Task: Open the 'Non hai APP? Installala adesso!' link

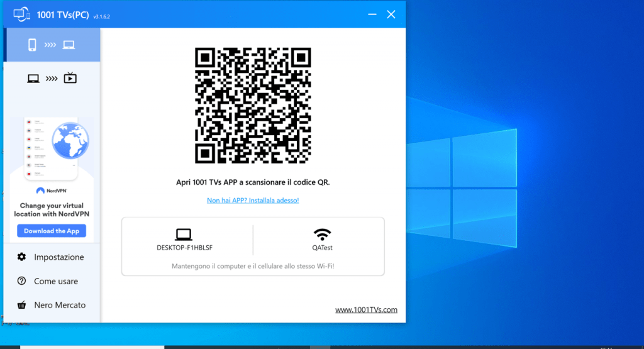Action: (x=253, y=201)
